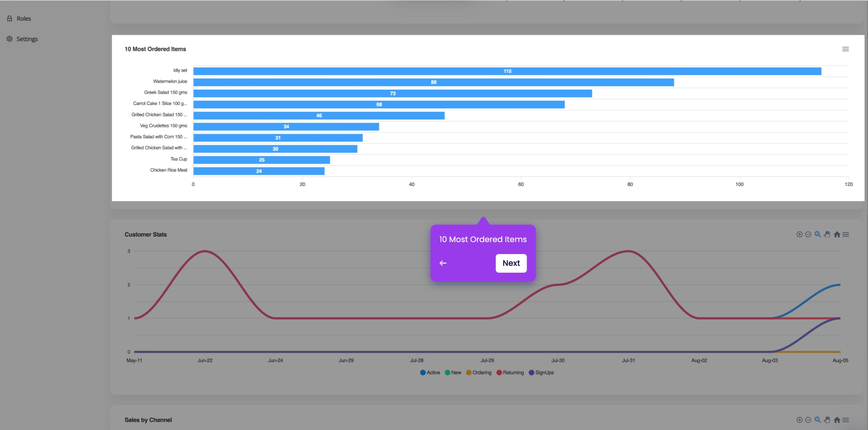Reset zoom on the Sales by Channel chart
Screen dimensions: 868x430
click(837, 420)
